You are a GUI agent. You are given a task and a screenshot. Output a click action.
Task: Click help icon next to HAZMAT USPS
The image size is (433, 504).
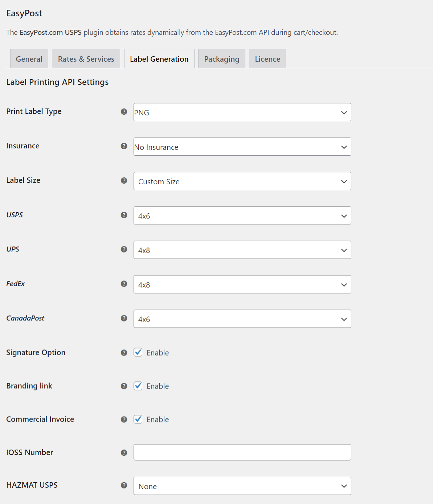coord(124,485)
